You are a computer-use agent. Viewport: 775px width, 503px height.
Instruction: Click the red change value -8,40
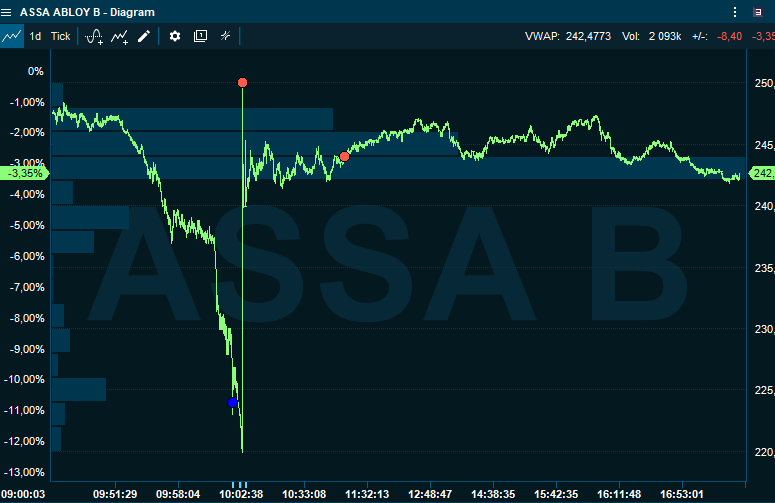tap(730, 36)
